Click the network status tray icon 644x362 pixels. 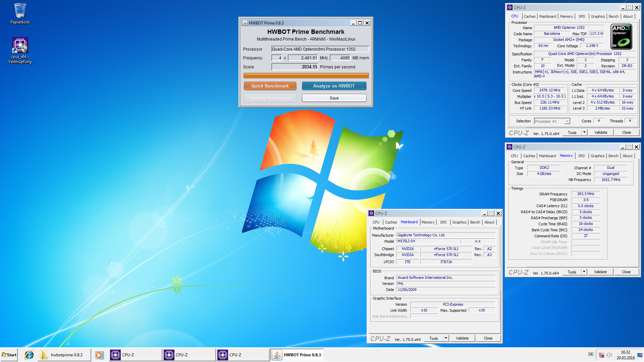601,355
